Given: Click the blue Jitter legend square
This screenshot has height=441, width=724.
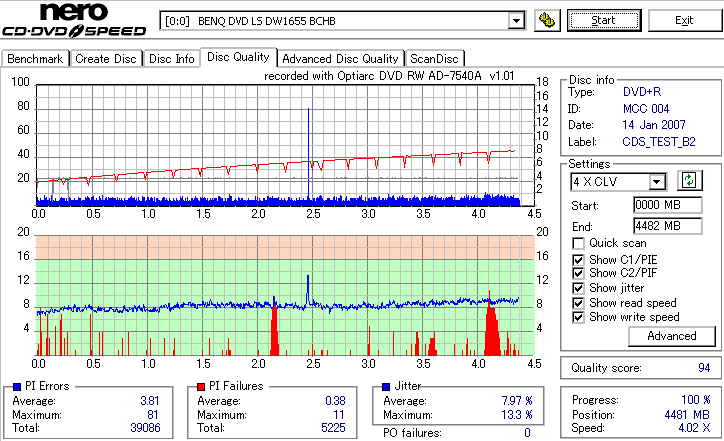Looking at the screenshot, I should pyautogui.click(x=386, y=387).
